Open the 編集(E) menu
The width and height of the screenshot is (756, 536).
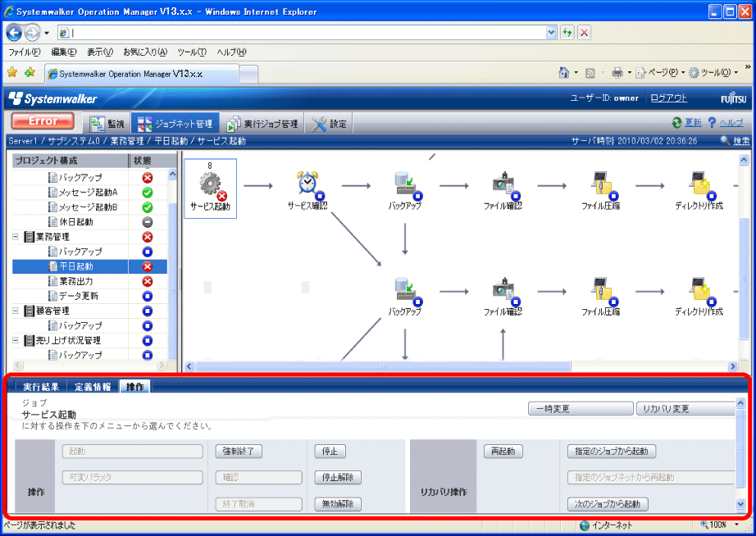click(x=64, y=52)
